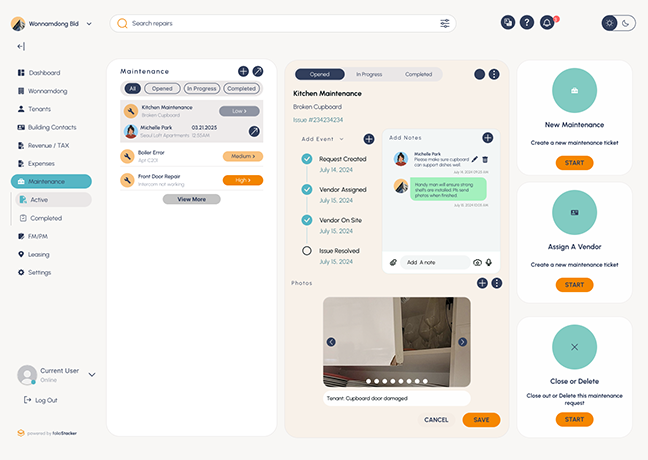Screen dimensions: 648x460
Task: Click the Search repairs input field
Action: (x=280, y=23)
